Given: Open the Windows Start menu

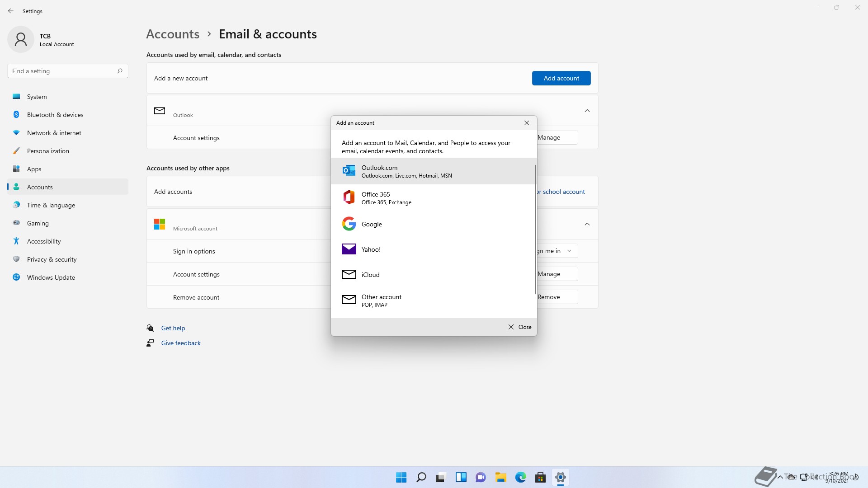Looking at the screenshot, I should (401, 477).
